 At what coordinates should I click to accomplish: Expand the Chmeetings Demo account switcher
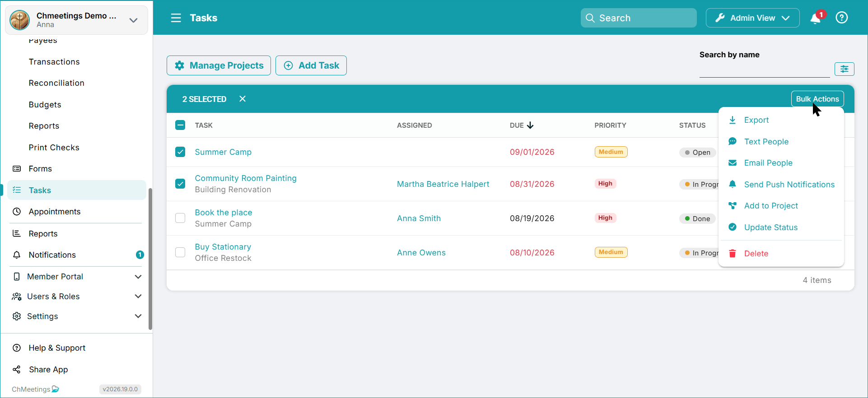tap(76, 20)
